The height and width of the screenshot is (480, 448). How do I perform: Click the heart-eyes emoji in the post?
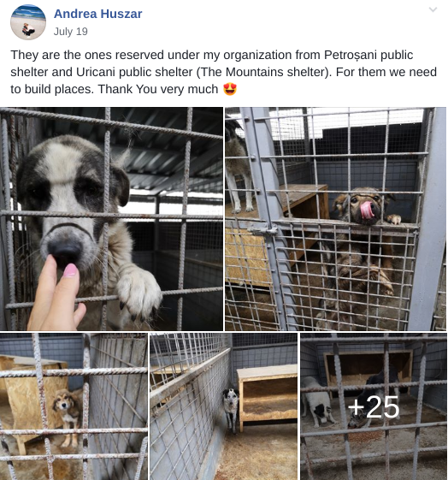click(230, 89)
